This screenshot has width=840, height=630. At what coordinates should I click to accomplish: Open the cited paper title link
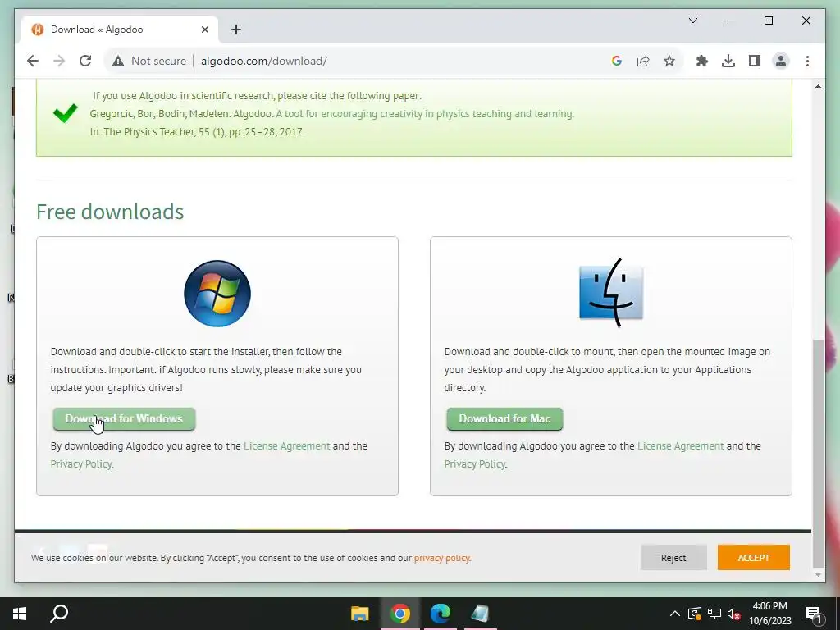point(425,113)
